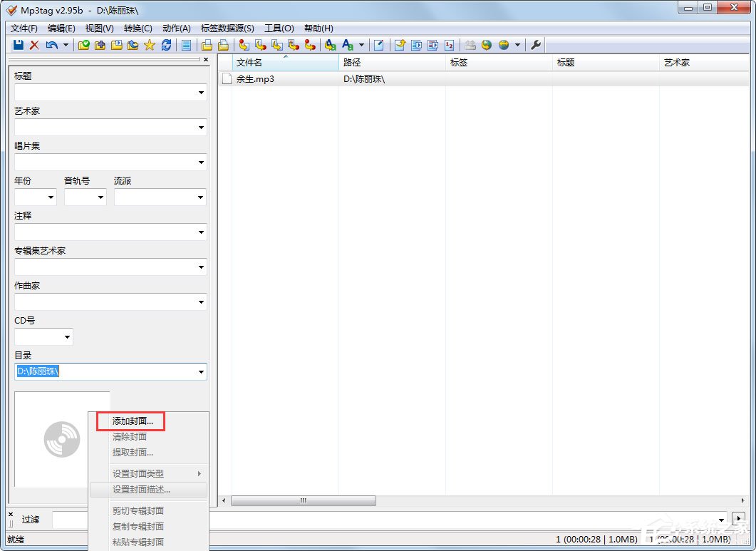Click the favorites star icon

149,45
